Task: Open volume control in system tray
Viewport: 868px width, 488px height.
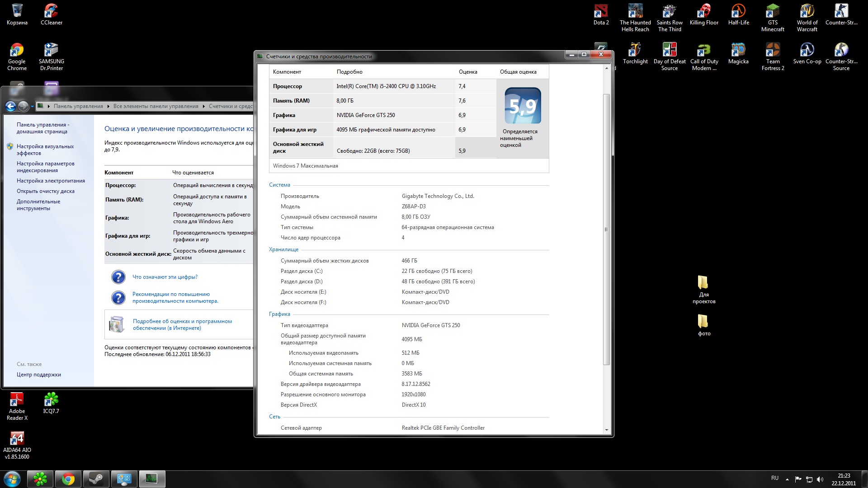Action: pyautogui.click(x=820, y=479)
